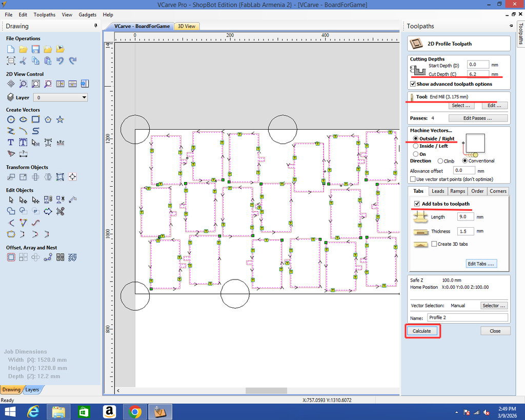Click the Offset vectors icon
Screen dimensions: 525x420
coord(11,257)
